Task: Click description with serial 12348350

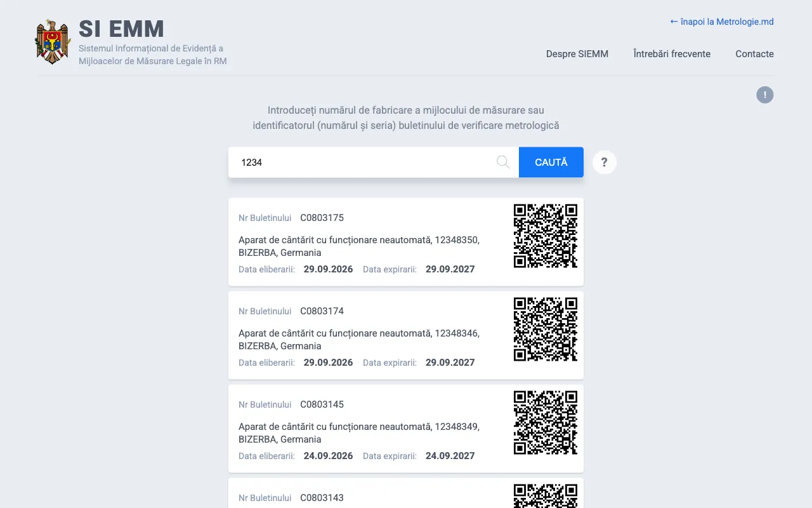Action: pos(359,246)
